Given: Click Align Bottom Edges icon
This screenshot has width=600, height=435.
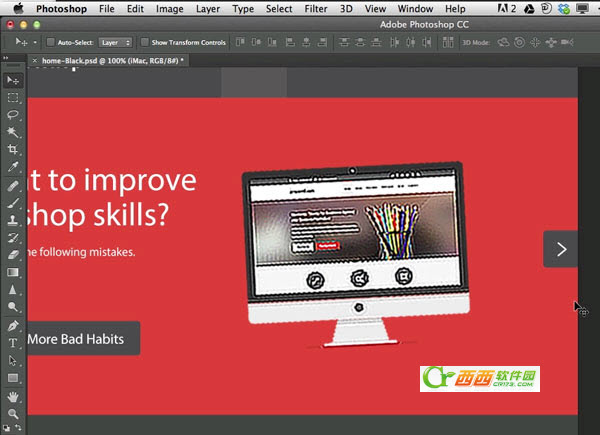Looking at the screenshot, I should 272,42.
